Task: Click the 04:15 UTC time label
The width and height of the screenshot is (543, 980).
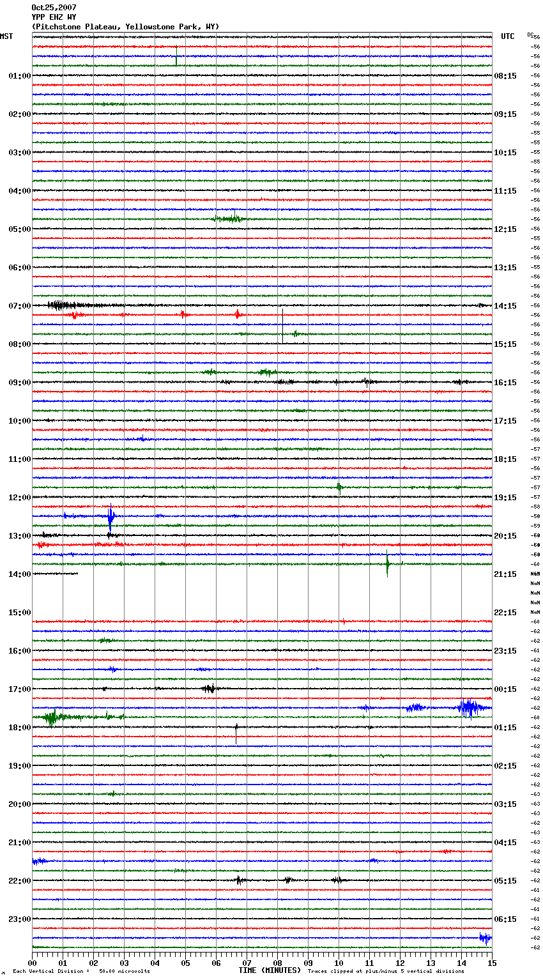Action: [x=505, y=843]
